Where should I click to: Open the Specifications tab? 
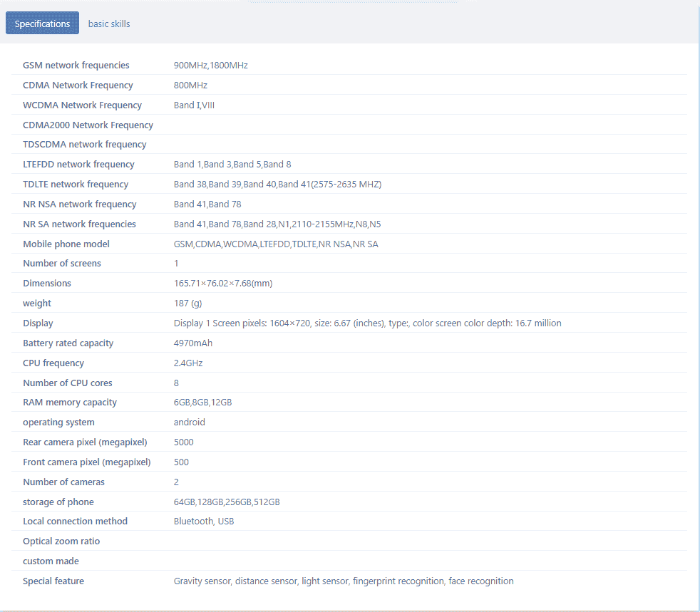point(42,24)
